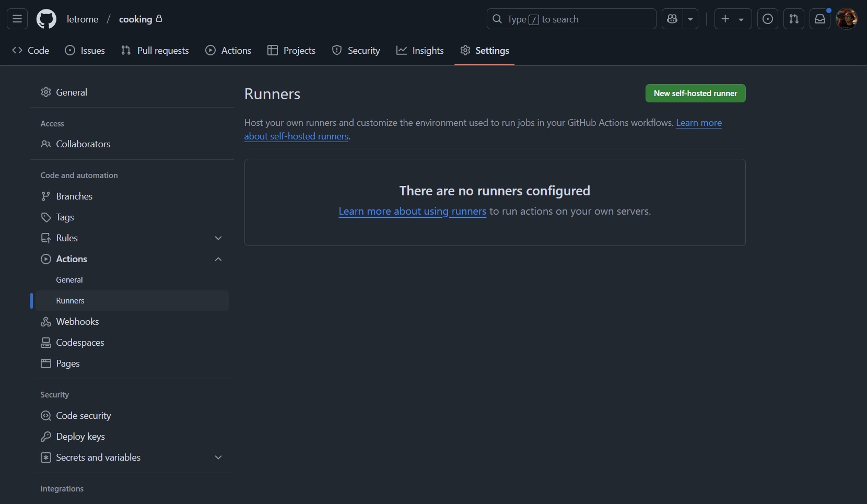This screenshot has height=504, width=867.
Task: Click the New self-hosted runner button
Action: pos(695,93)
